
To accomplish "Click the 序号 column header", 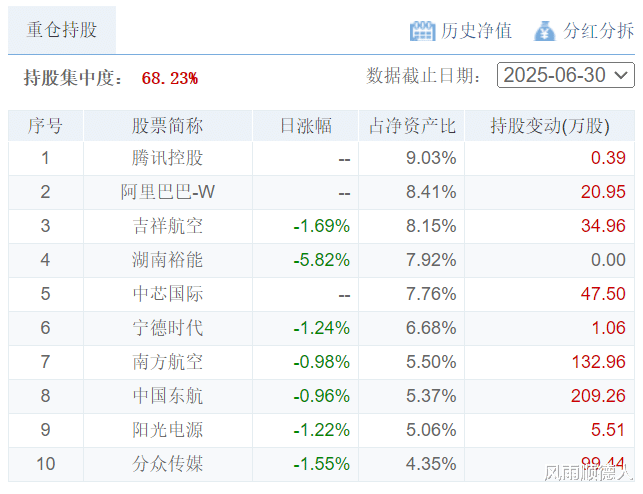I will pyautogui.click(x=46, y=125).
